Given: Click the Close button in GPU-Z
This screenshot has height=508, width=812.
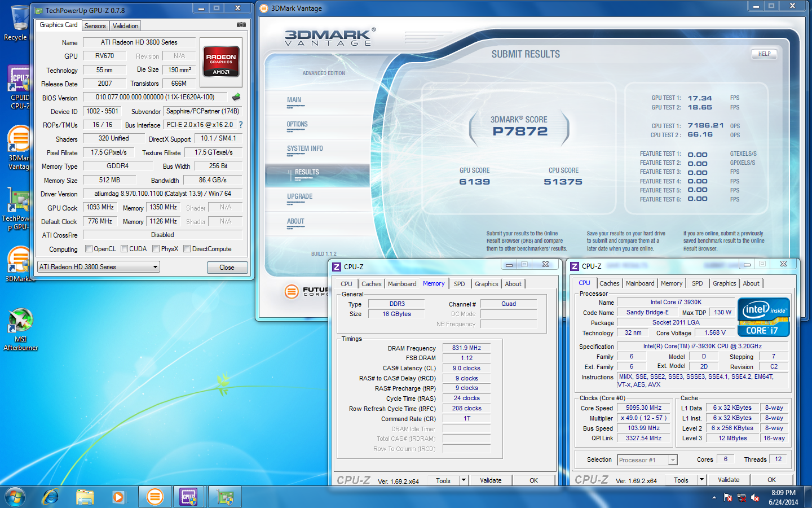Looking at the screenshot, I should [227, 268].
